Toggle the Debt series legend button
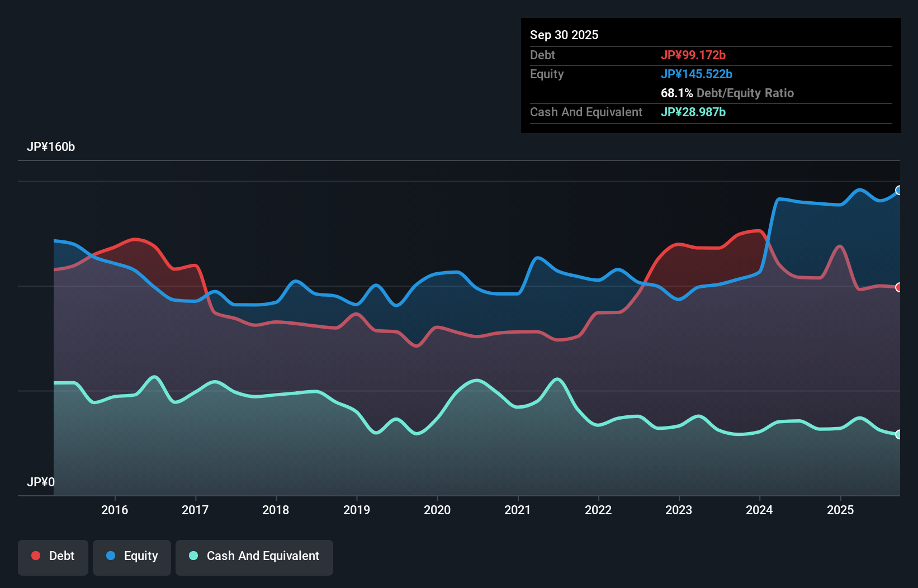This screenshot has height=588, width=918. pyautogui.click(x=53, y=557)
